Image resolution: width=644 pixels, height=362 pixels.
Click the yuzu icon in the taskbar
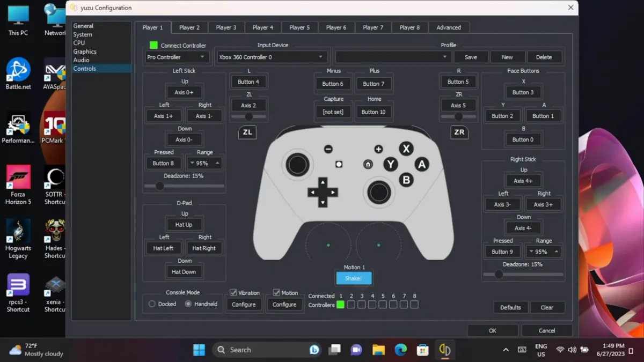point(444,349)
